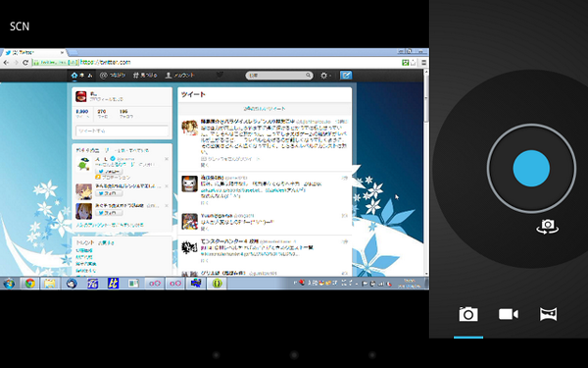Switch to video recording mode
Viewport: 588px width, 368px height.
point(508,314)
